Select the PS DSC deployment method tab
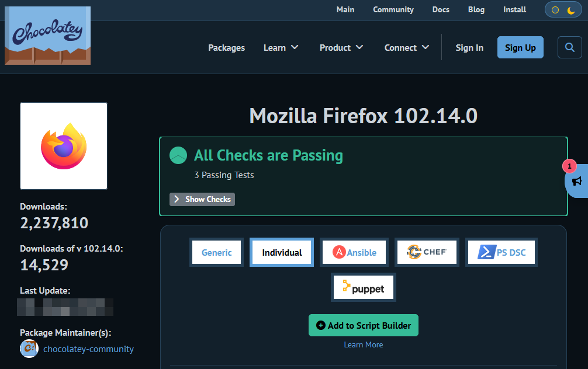 click(501, 252)
